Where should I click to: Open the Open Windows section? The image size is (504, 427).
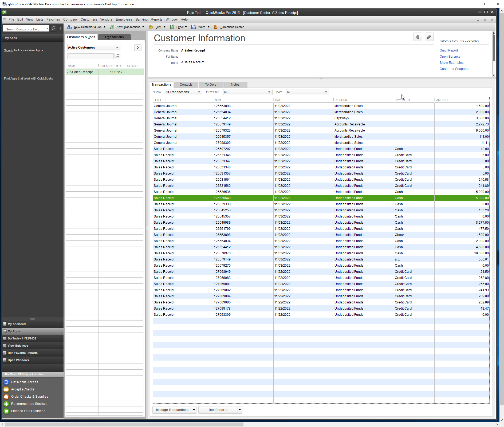(x=33, y=360)
